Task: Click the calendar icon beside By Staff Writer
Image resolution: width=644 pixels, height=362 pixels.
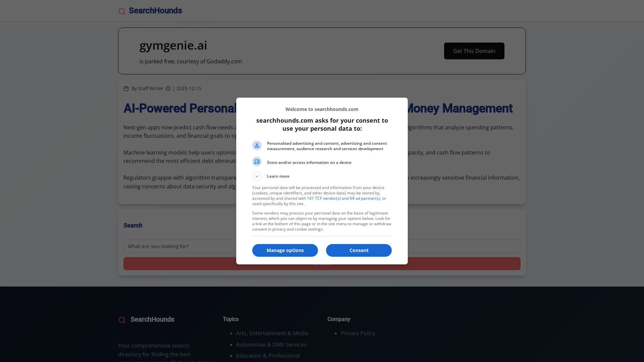Action: coord(126,88)
